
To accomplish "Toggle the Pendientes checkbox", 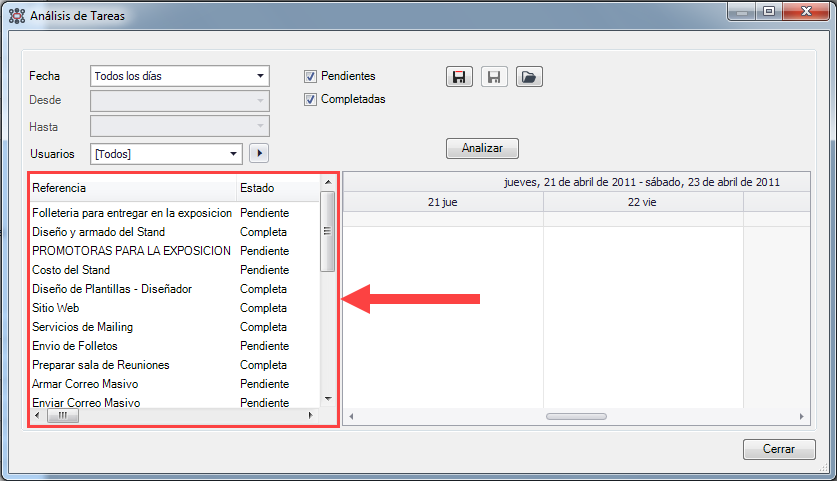I will click(310, 76).
